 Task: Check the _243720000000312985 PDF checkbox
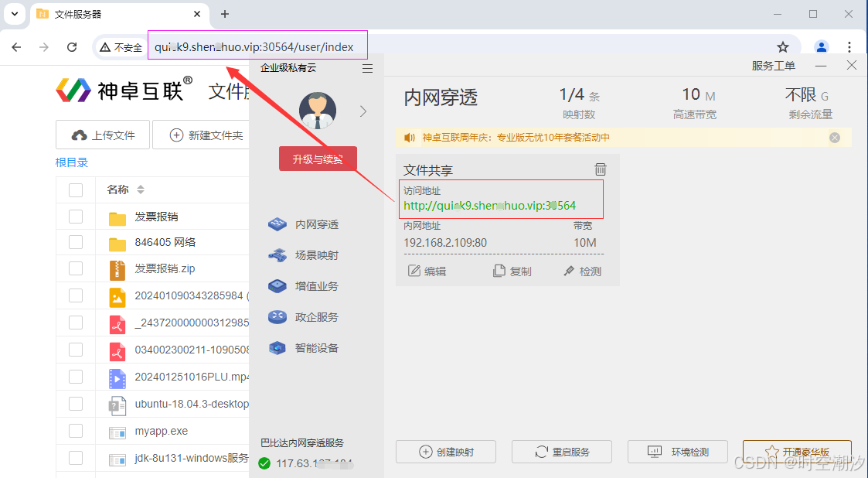[x=76, y=323]
